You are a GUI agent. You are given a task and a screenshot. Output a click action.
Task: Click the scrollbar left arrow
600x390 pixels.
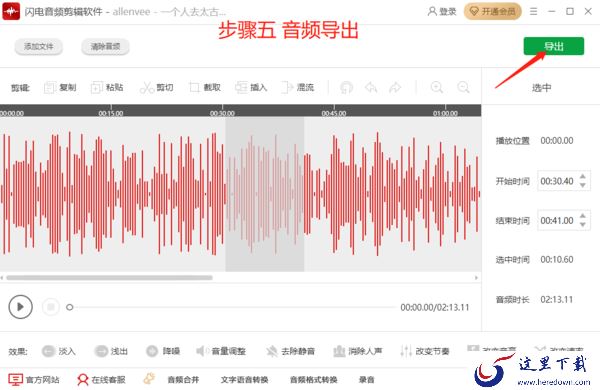click(x=2, y=277)
